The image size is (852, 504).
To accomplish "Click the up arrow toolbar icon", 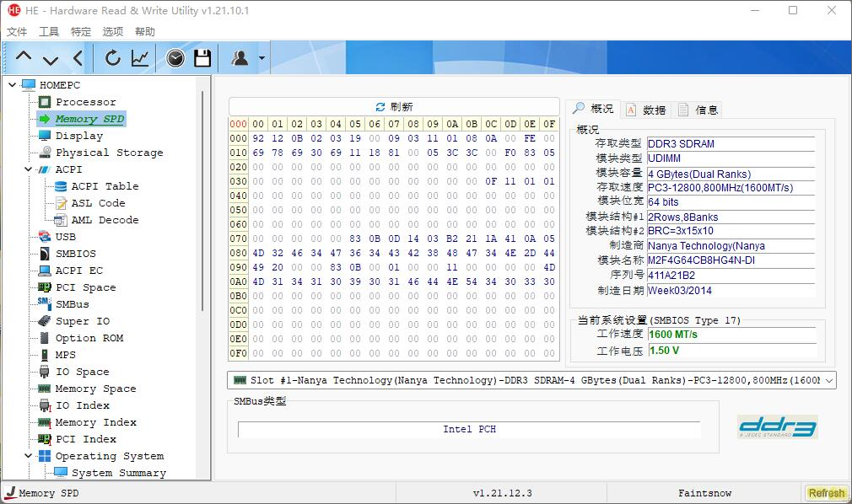I will (24, 58).
